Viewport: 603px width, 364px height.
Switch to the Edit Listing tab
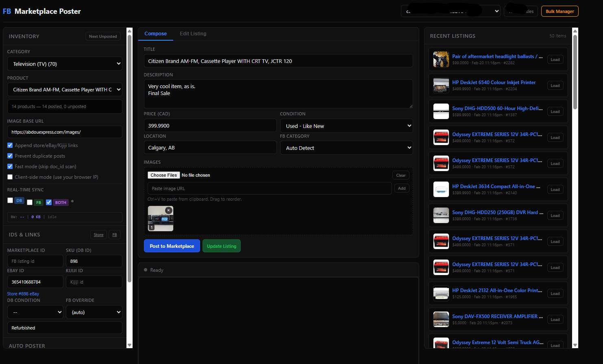pyautogui.click(x=193, y=34)
